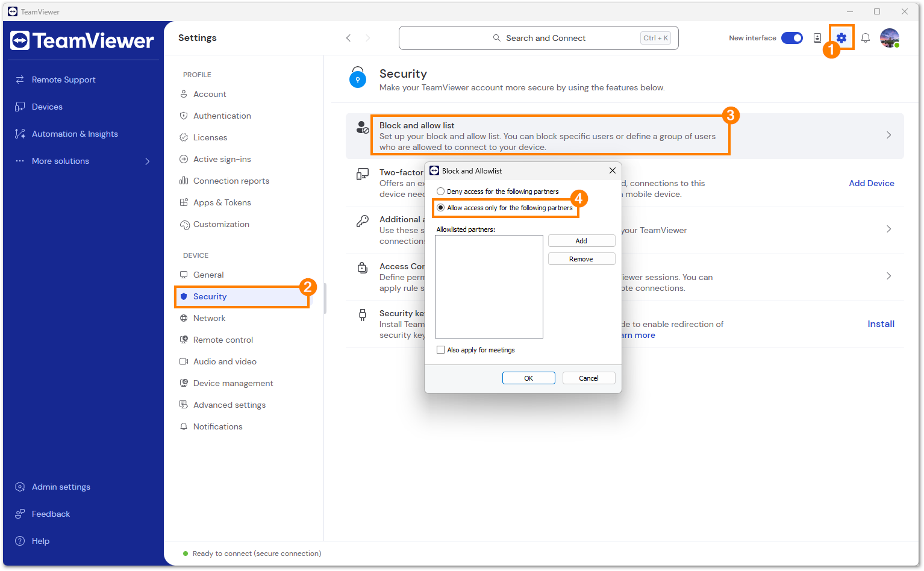The image size is (924, 571).
Task: Click the Allowlisted partners list box
Action: (489, 287)
